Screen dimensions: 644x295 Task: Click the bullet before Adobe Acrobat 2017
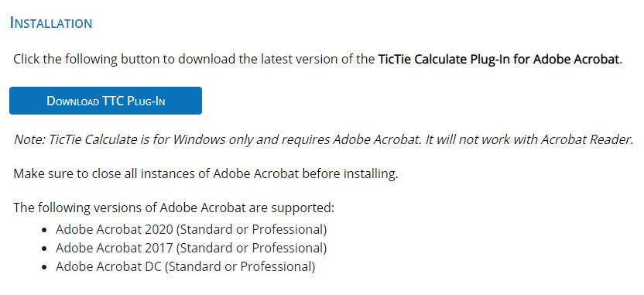point(45,249)
